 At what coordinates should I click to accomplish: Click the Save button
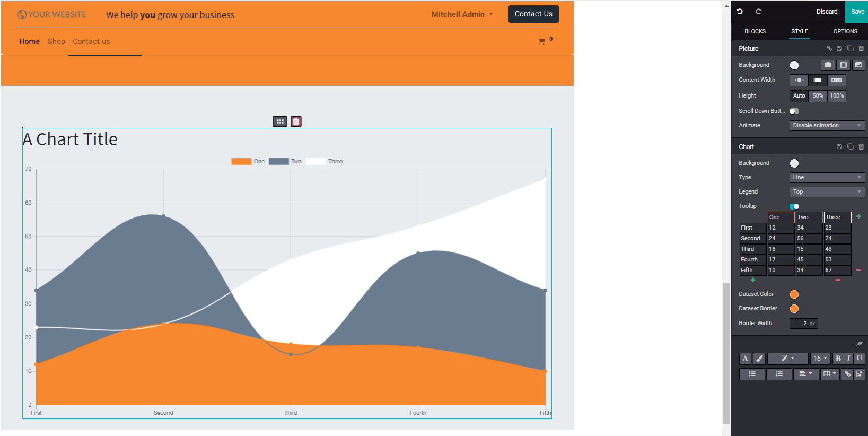857,11
